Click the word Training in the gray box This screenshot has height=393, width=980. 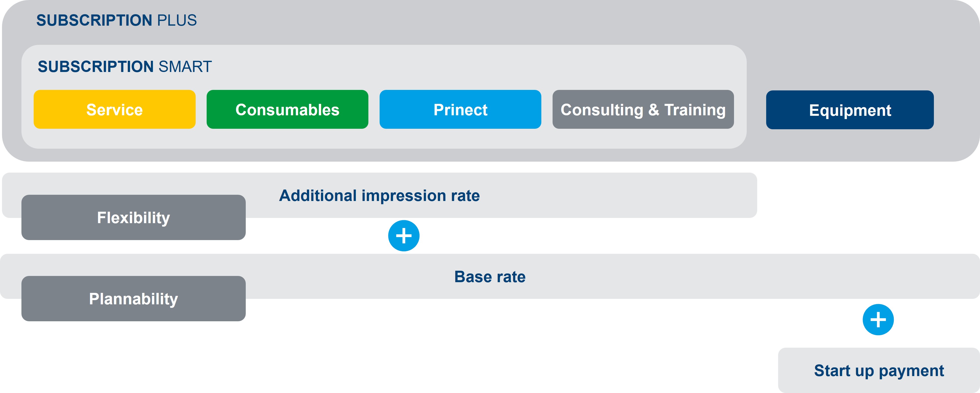coord(695,110)
